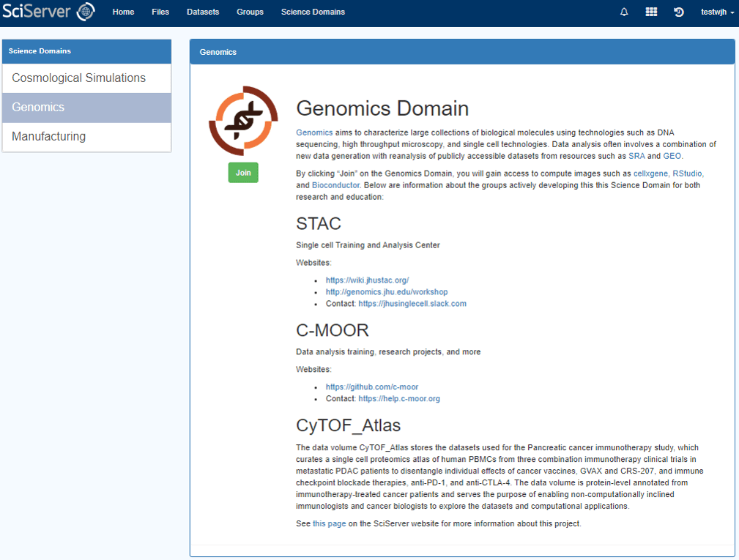Image resolution: width=739 pixels, height=560 pixels.
Task: Open the apps grid menu
Action: (651, 12)
